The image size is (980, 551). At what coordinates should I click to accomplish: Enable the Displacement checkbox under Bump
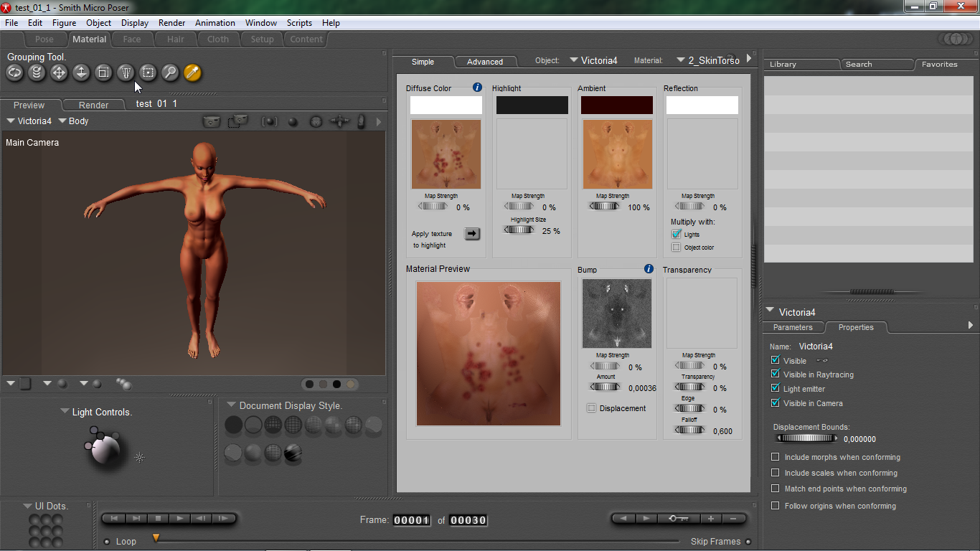click(x=591, y=408)
